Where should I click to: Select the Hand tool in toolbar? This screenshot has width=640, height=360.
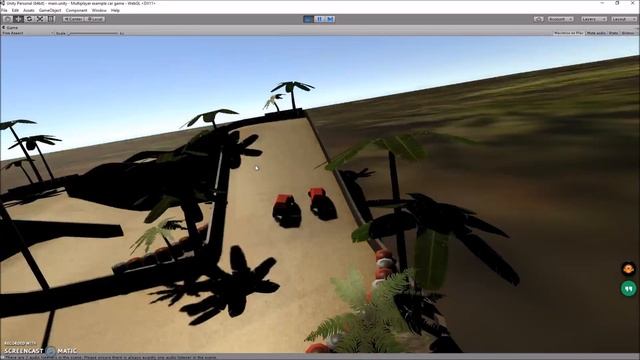pyautogui.click(x=8, y=19)
